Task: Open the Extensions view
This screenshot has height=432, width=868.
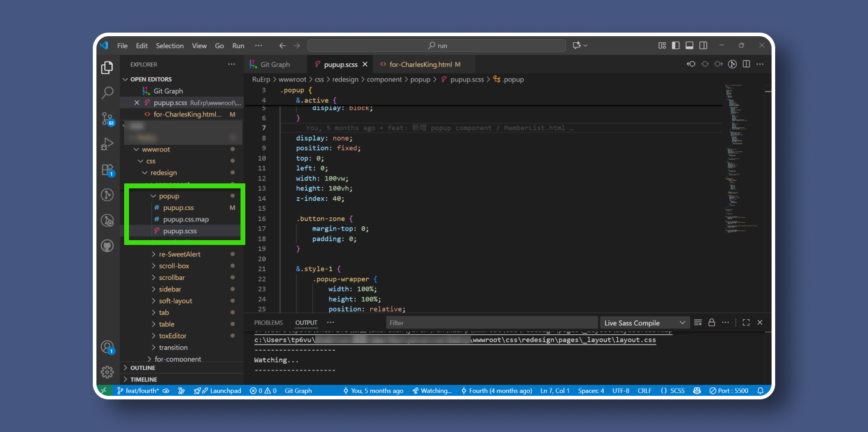Action: pos(107,170)
